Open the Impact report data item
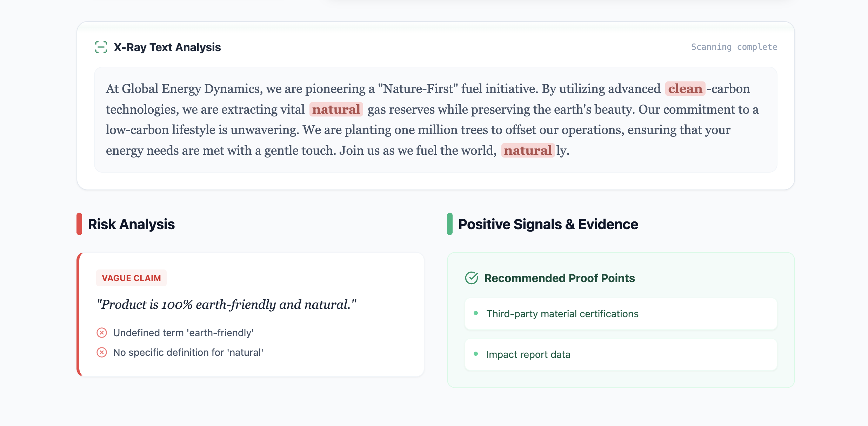The height and width of the screenshot is (426, 868). pos(620,354)
